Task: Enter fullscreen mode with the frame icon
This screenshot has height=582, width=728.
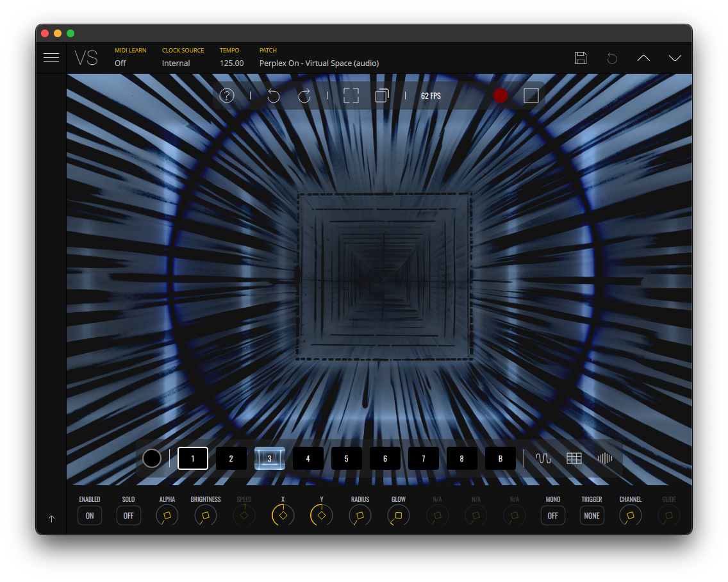Action: pos(351,96)
